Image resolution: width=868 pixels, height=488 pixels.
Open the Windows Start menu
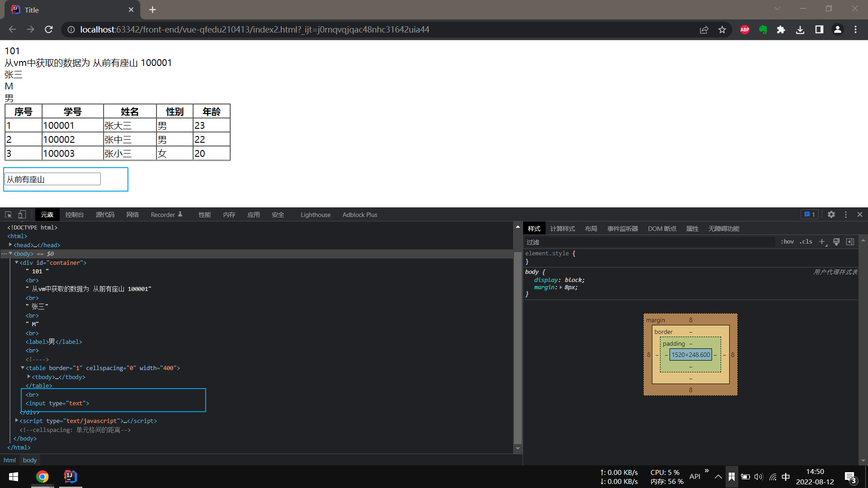(14, 477)
